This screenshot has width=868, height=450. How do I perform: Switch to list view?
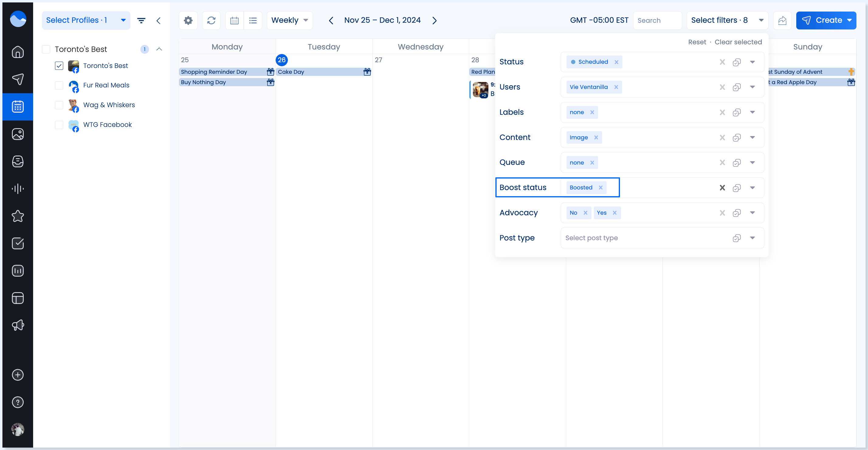click(x=253, y=20)
